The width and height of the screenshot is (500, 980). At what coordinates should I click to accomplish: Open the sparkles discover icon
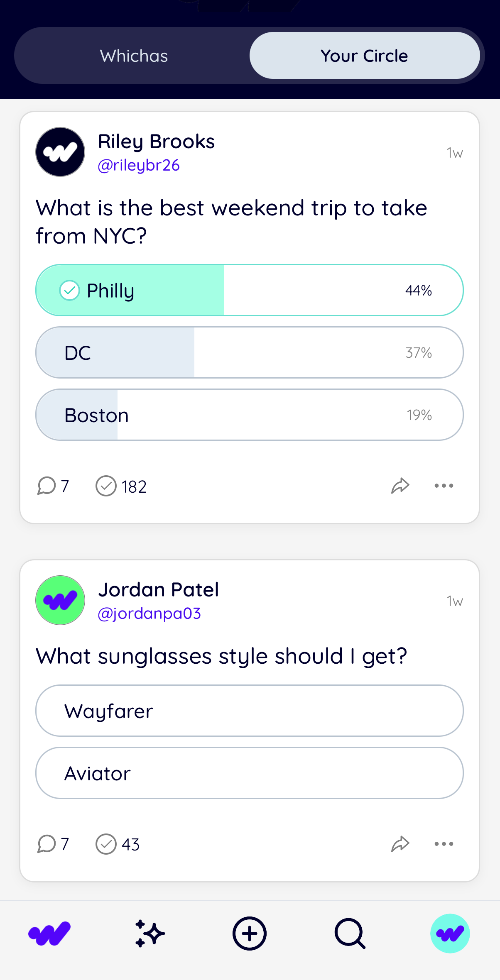click(x=150, y=934)
